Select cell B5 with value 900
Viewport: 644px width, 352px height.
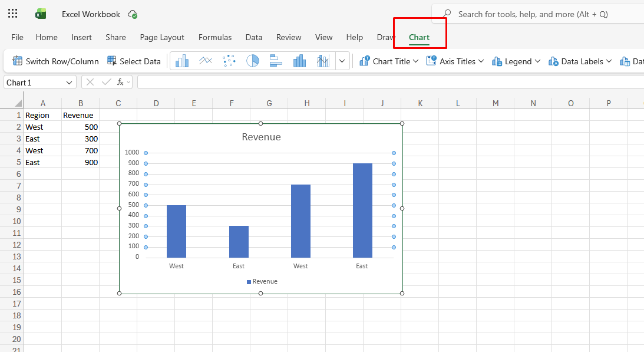[x=81, y=162]
